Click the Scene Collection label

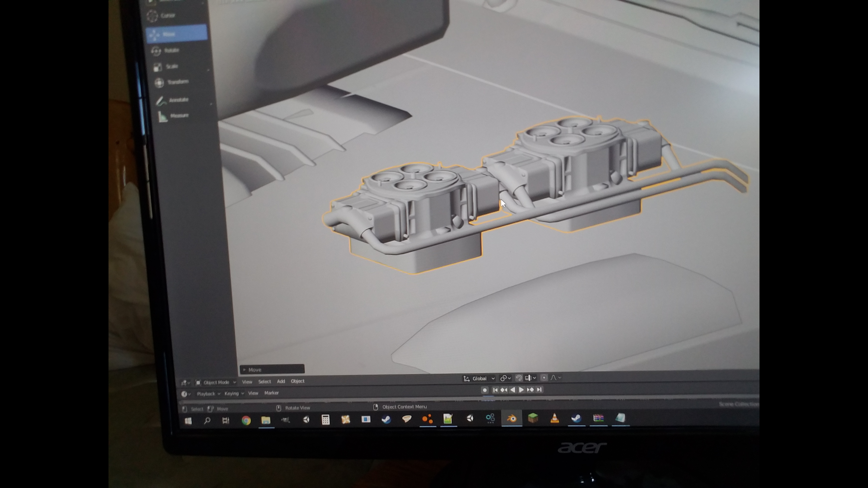739,404
